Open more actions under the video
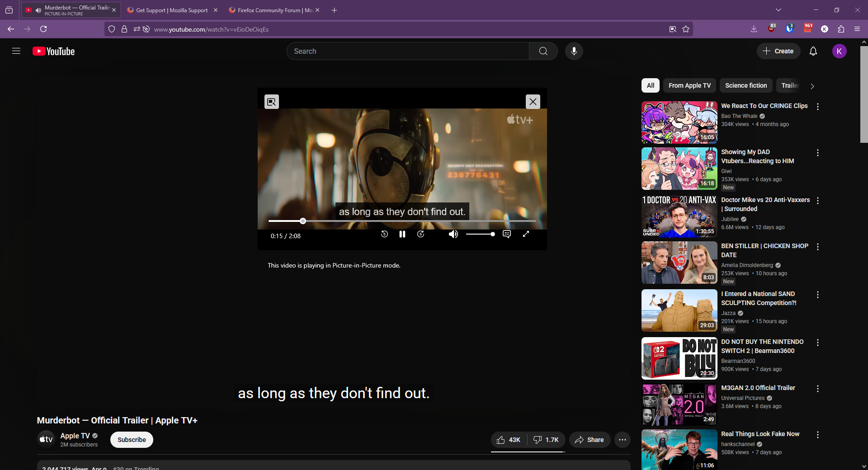868x470 pixels. tap(622, 440)
